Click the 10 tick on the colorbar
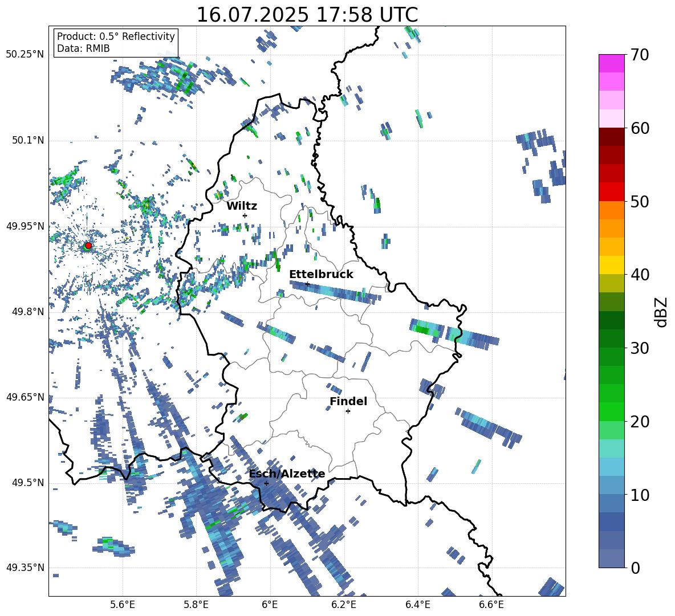675x616 pixels. pos(640,495)
